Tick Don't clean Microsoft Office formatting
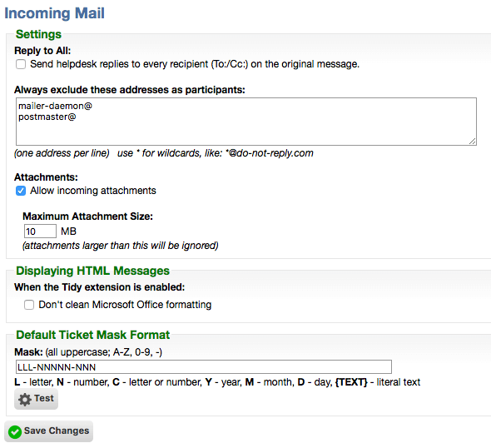Viewport: 491px width, 448px height. pyautogui.click(x=29, y=305)
